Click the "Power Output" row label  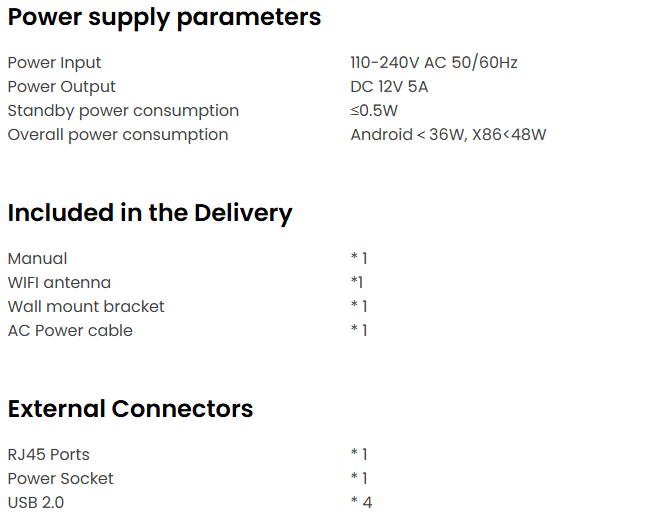[62, 87]
